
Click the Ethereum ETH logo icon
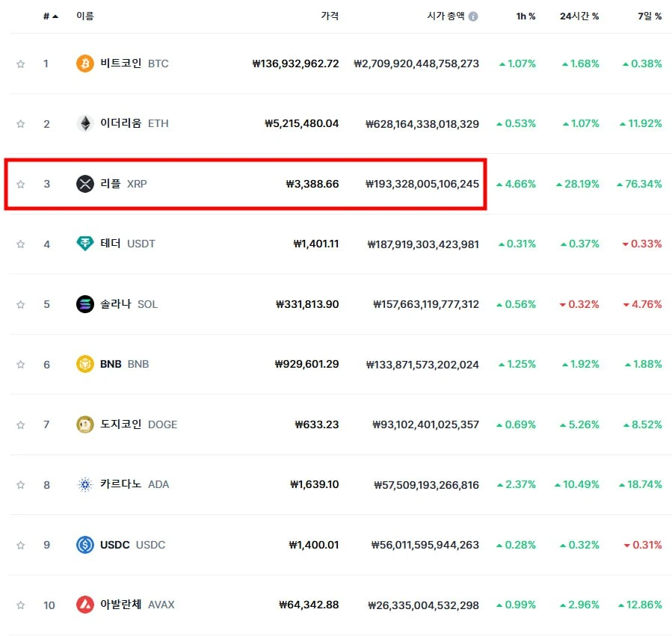tap(85, 123)
